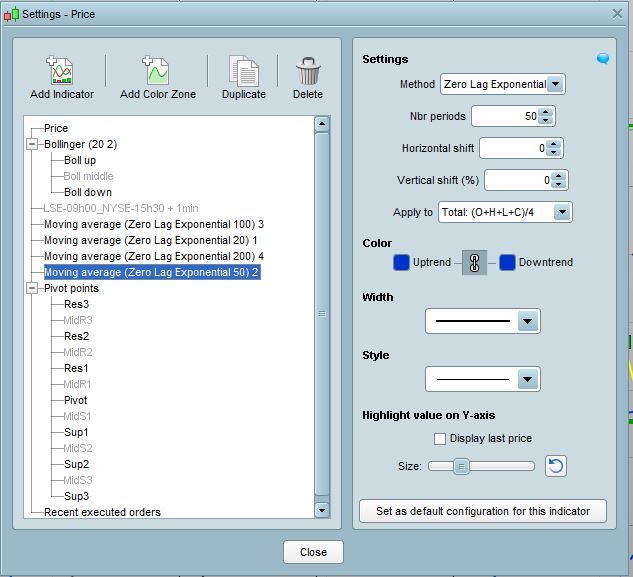Close the Settings - Price window with X
Screen dimensions: 633x577
coord(617,14)
